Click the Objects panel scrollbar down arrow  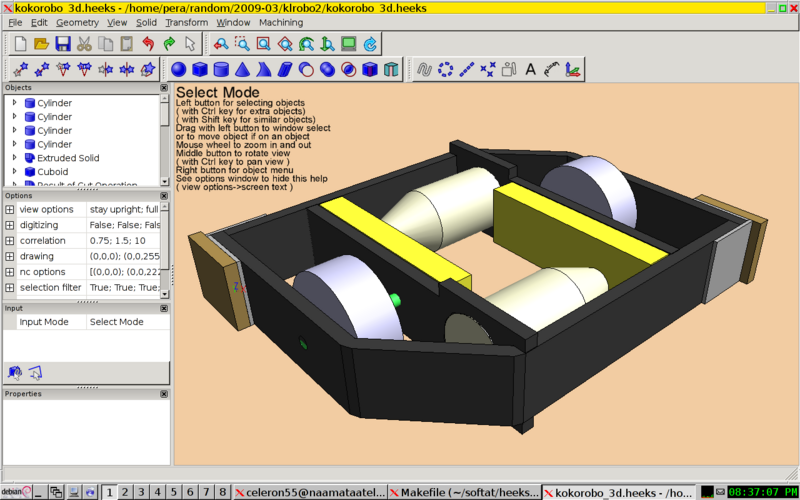tap(164, 181)
